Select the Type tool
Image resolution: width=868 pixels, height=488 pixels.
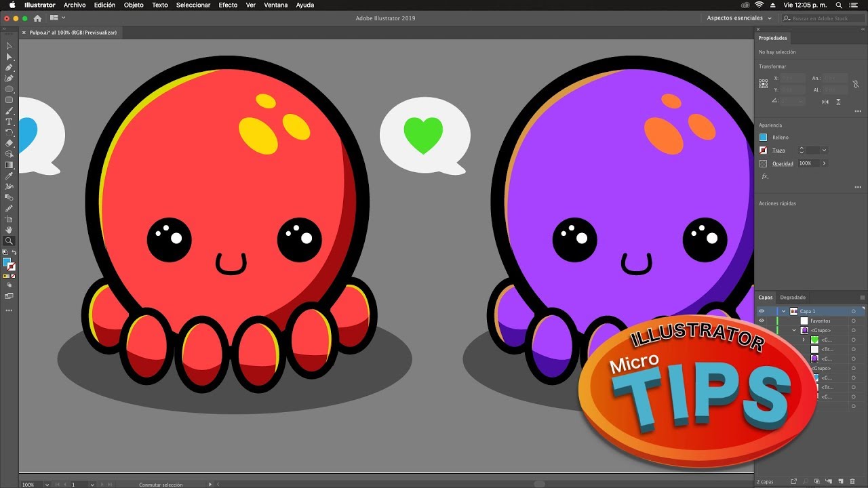[x=9, y=121]
